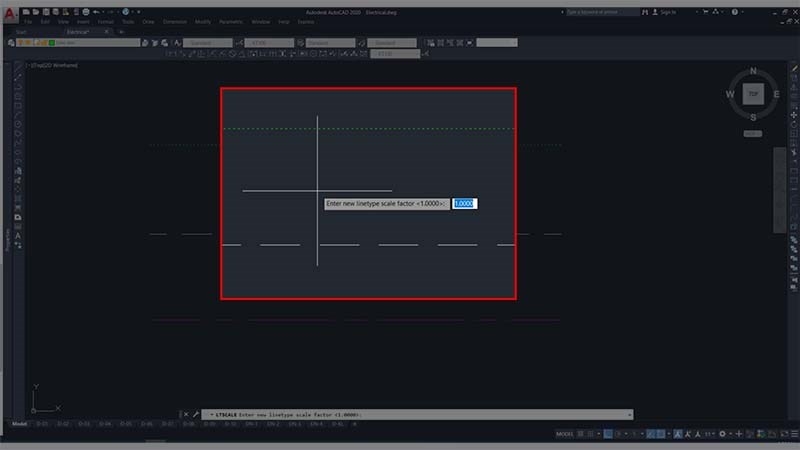The width and height of the screenshot is (800, 450).
Task: Switch to the Model layout tab
Action: pos(19,424)
